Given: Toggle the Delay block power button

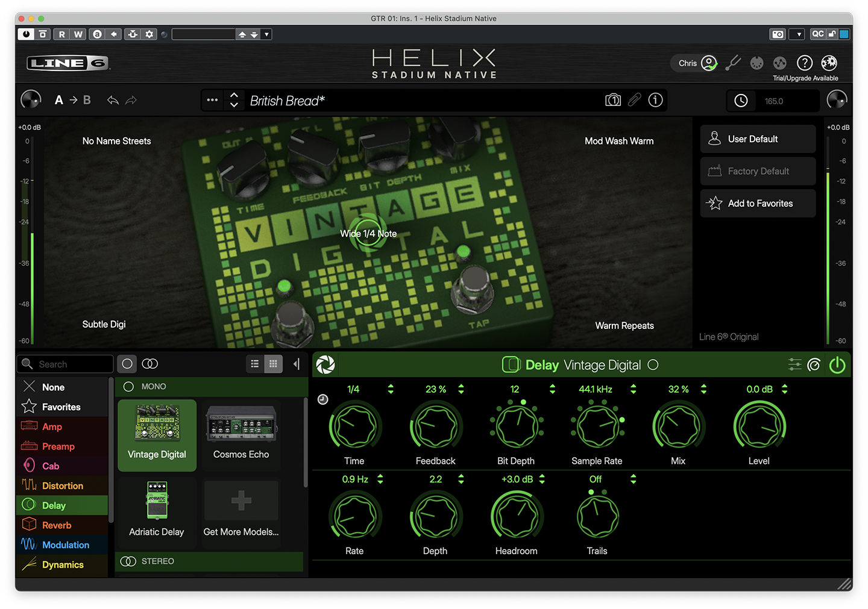Looking at the screenshot, I should [x=837, y=364].
